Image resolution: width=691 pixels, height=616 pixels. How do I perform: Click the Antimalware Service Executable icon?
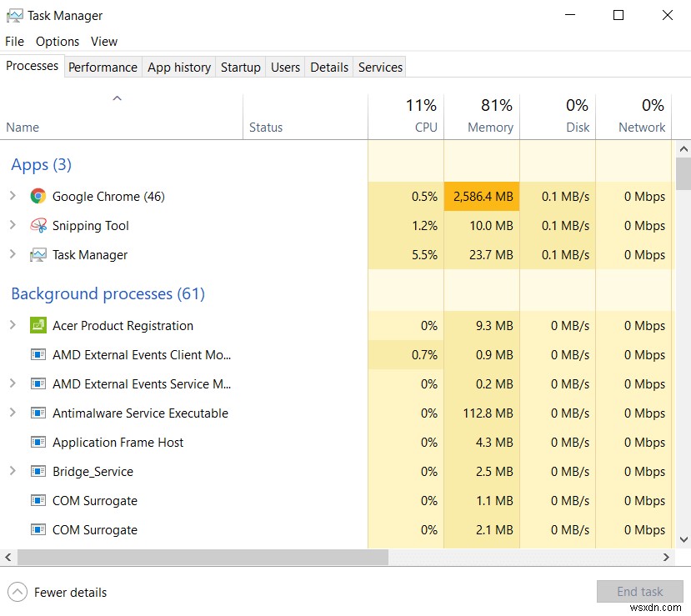click(x=38, y=413)
